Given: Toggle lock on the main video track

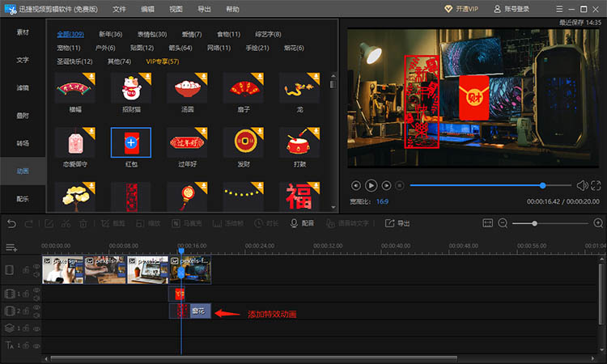Looking at the screenshot, I should pos(26,270).
